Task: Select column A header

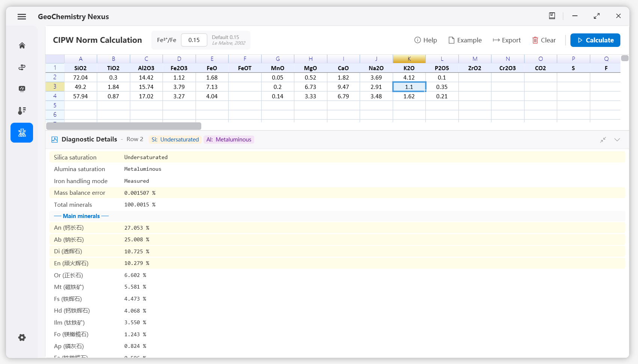Action: (80, 59)
